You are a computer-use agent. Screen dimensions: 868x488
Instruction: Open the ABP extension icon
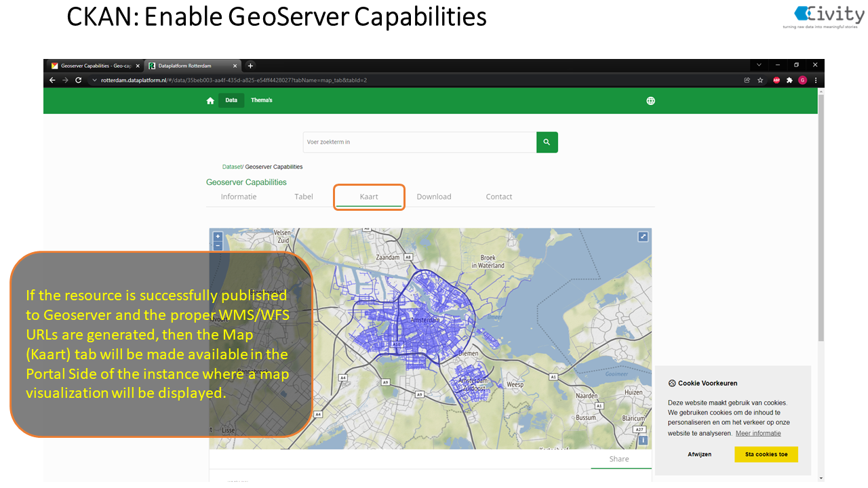[776, 80]
